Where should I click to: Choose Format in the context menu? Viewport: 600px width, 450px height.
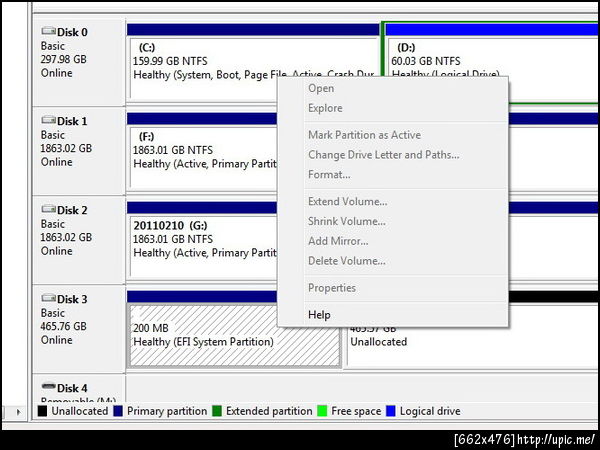(393, 175)
